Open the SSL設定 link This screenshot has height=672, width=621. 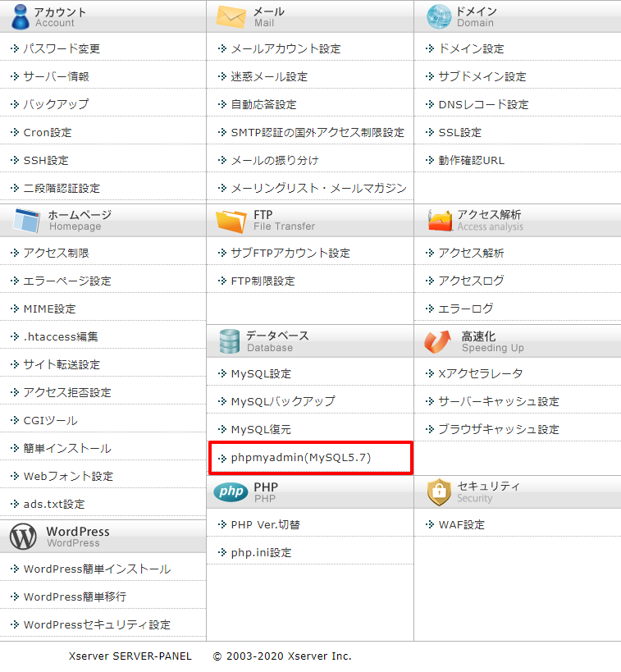tap(460, 132)
